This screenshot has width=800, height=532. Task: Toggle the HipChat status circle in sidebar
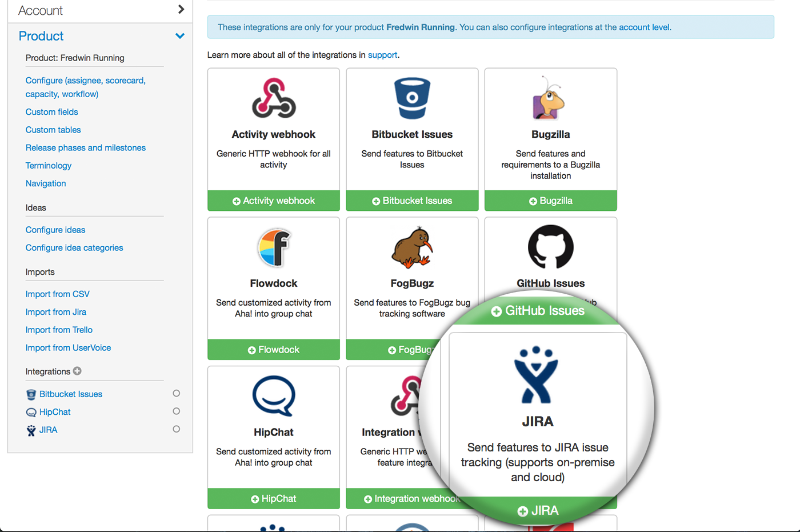click(177, 411)
